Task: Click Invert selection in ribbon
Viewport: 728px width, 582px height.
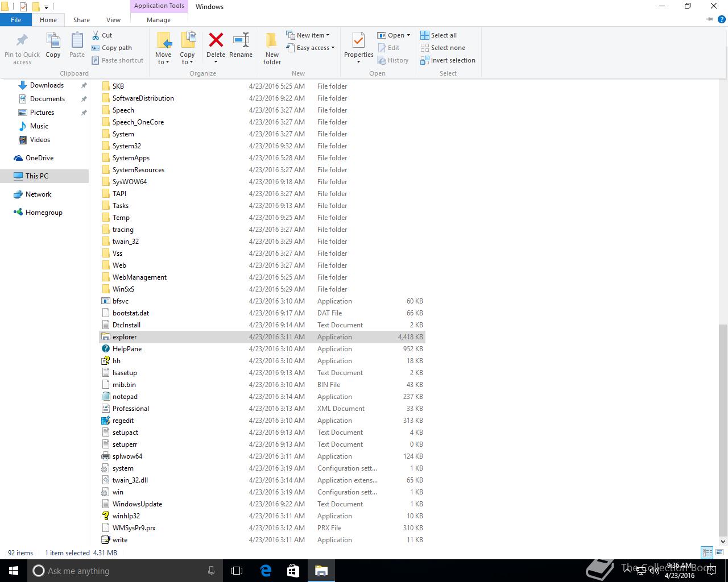Action: [x=448, y=60]
